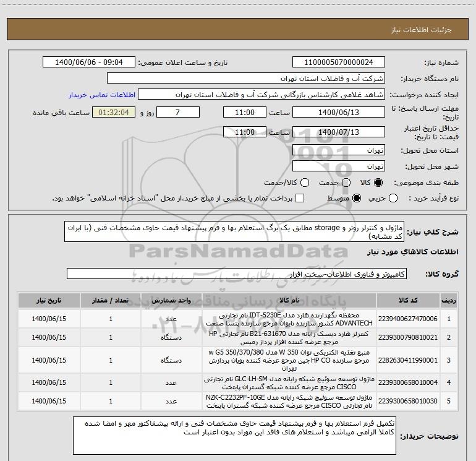Click the page header جزئیات اطلاعات نیاز
The height and width of the screenshot is (461, 476).
(x=422, y=30)
